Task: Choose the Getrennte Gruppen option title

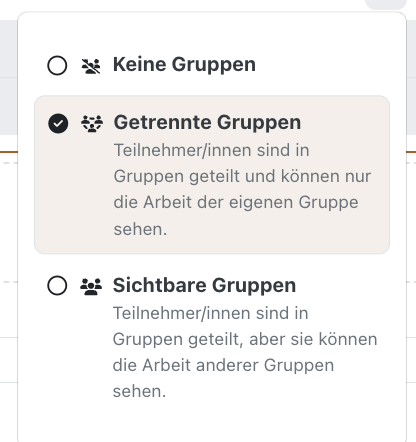Action: point(207,122)
